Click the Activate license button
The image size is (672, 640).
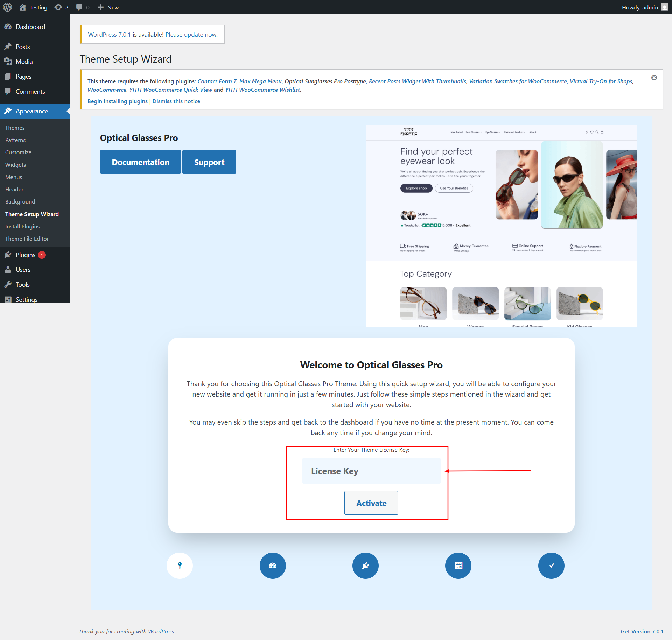pyautogui.click(x=371, y=503)
